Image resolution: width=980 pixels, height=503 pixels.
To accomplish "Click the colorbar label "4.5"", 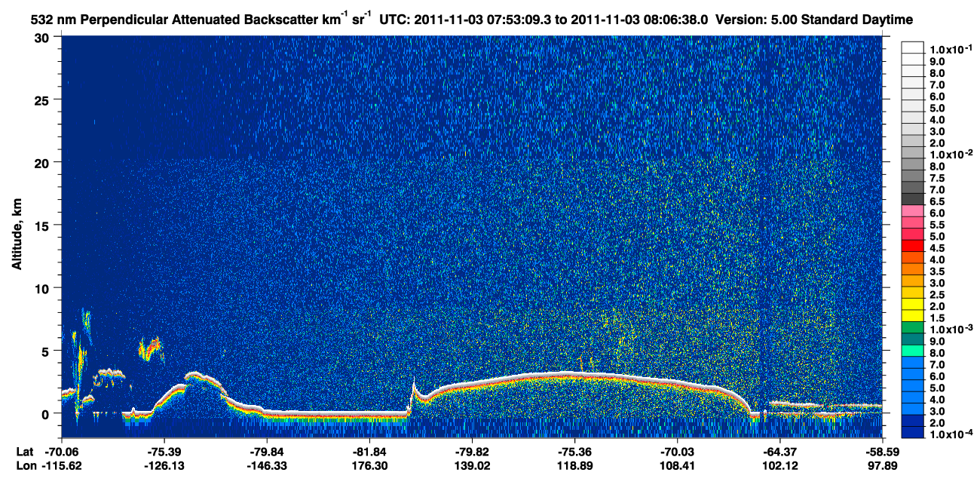I will pyautogui.click(x=939, y=248).
